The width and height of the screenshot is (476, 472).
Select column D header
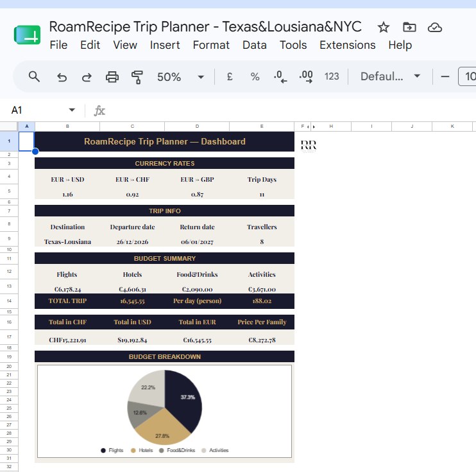[x=197, y=127]
